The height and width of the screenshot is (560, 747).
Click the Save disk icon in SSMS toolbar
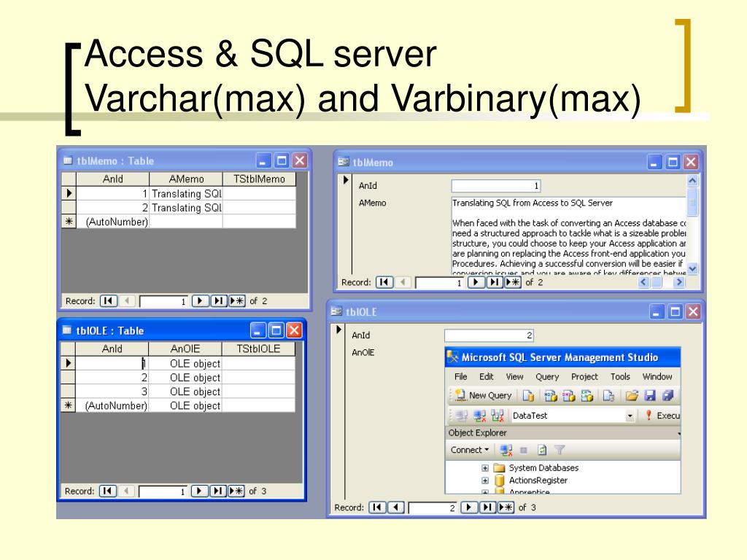click(x=649, y=395)
